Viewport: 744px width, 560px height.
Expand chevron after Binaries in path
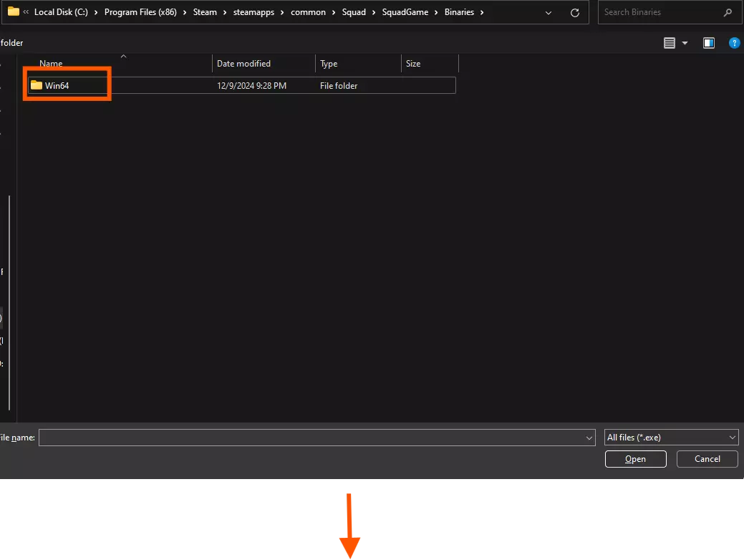click(x=482, y=12)
